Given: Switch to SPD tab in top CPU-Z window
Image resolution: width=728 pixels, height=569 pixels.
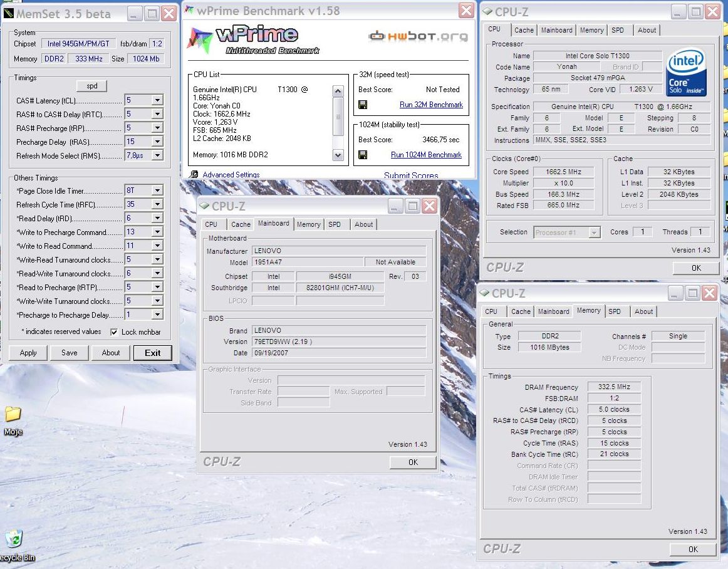Looking at the screenshot, I should 618,30.
